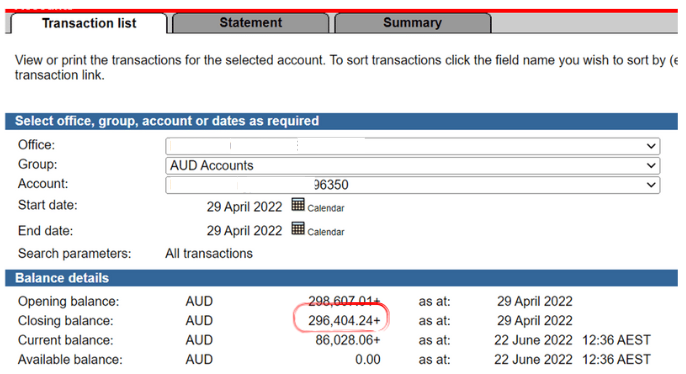This screenshot has height=374, width=686.
Task: Click the Group field label
Action: coord(38,164)
